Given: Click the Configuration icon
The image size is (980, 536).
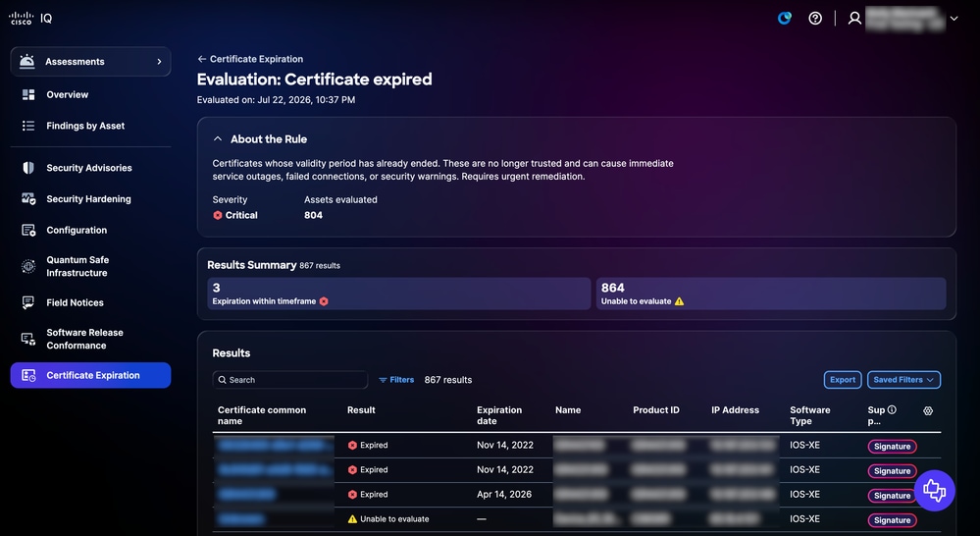Looking at the screenshot, I should click(28, 230).
